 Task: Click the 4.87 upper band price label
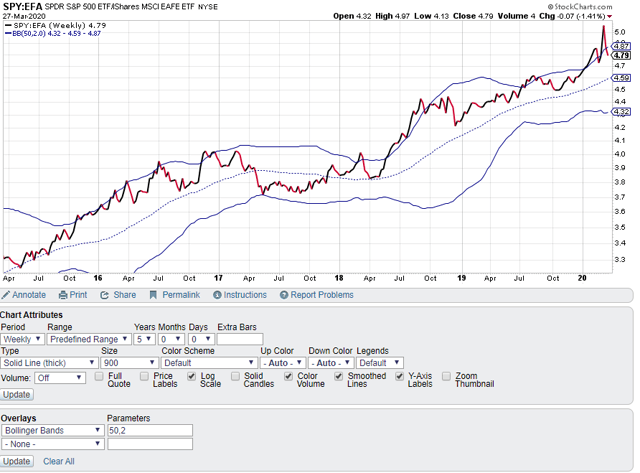click(621, 47)
